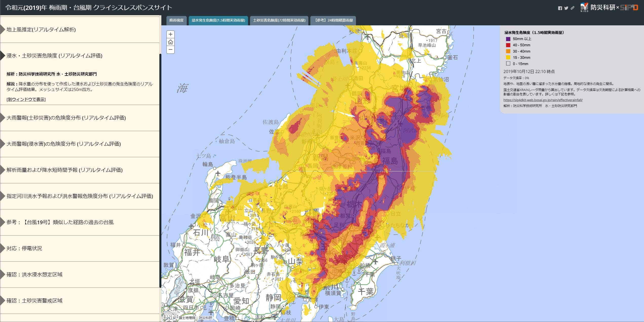Viewport: 644px width, 322px height.
Task: Reset map view with the home icon
Action: point(171,42)
